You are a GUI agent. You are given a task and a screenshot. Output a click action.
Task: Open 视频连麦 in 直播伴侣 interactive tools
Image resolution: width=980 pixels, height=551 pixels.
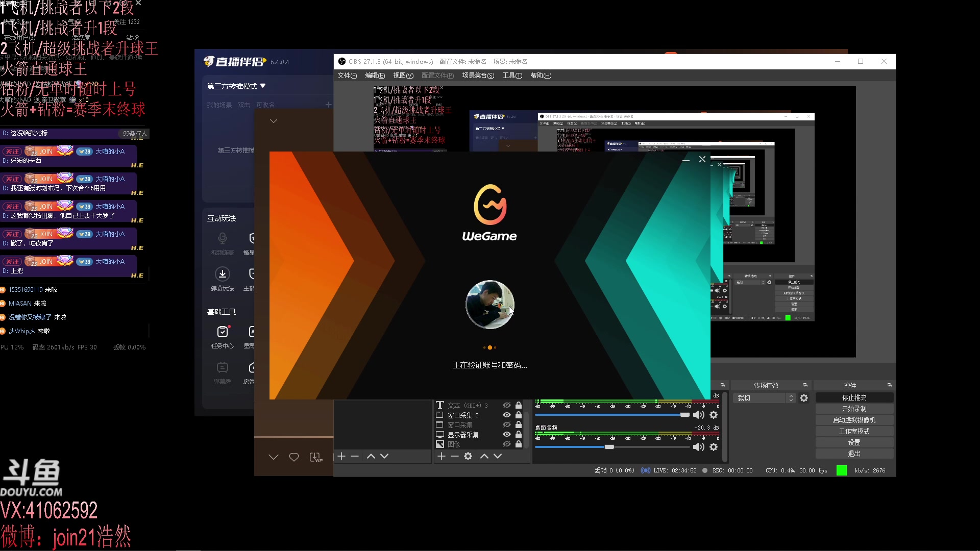coord(223,243)
